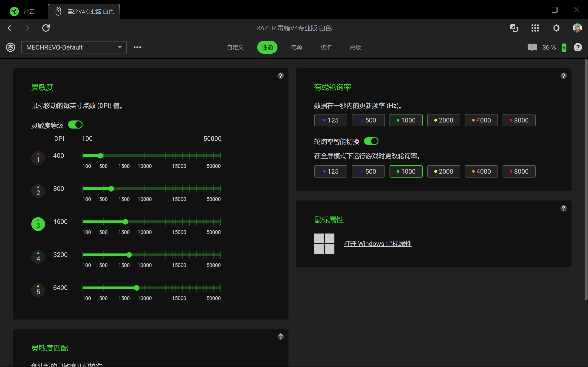The width and height of the screenshot is (588, 367).
Task: Switch to the 电源 tab
Action: [297, 47]
